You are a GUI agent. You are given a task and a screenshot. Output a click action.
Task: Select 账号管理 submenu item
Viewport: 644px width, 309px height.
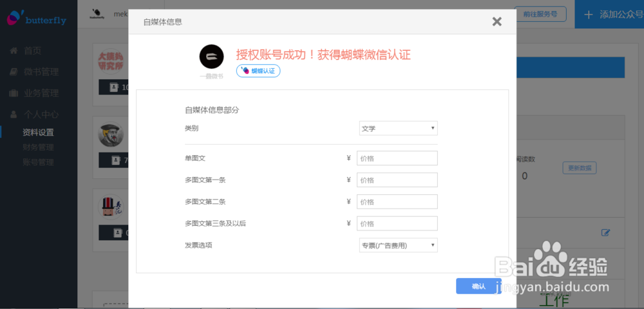point(38,162)
